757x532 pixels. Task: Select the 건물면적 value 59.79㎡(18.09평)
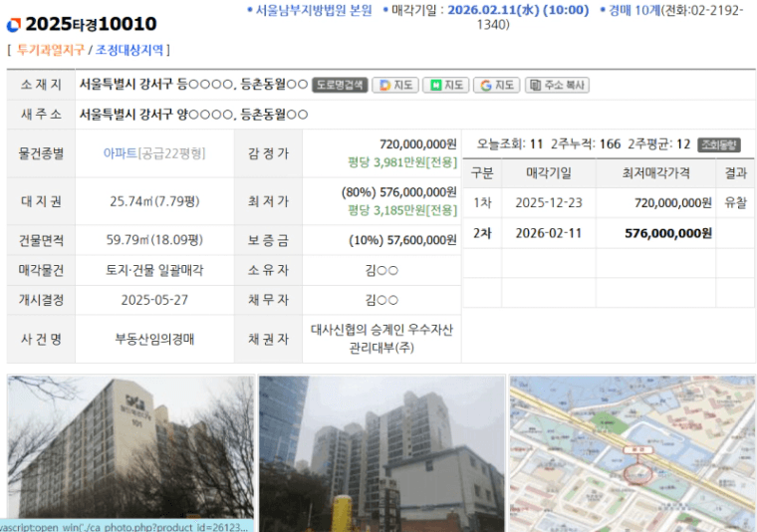[x=154, y=240]
